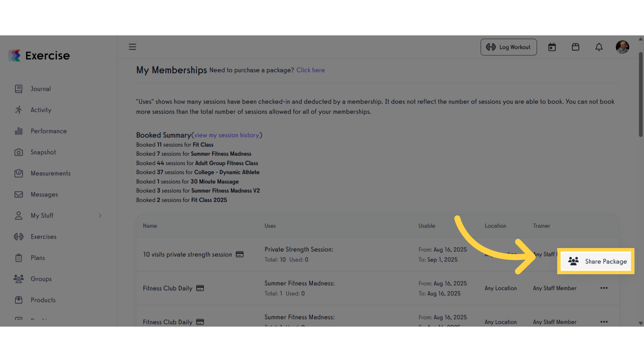Open options menu for second Fitness Club Daily
Viewport: 644px width, 362px height.
pos(604,322)
